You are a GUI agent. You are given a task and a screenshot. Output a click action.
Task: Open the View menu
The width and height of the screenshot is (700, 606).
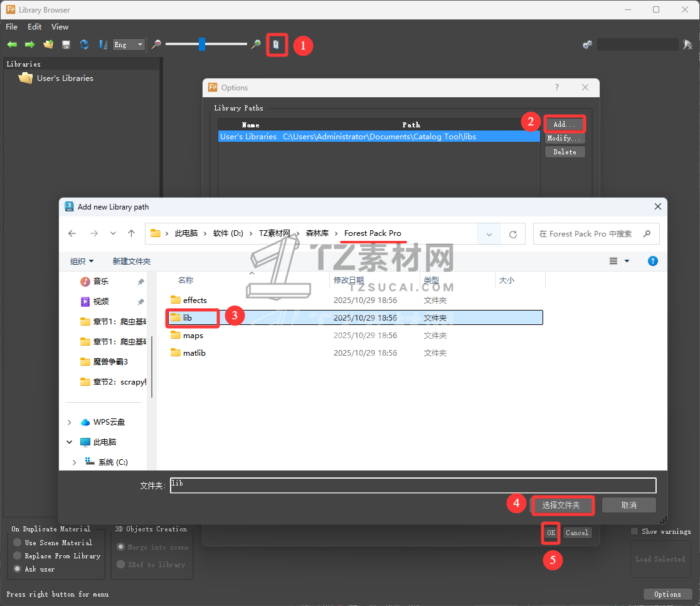point(60,27)
